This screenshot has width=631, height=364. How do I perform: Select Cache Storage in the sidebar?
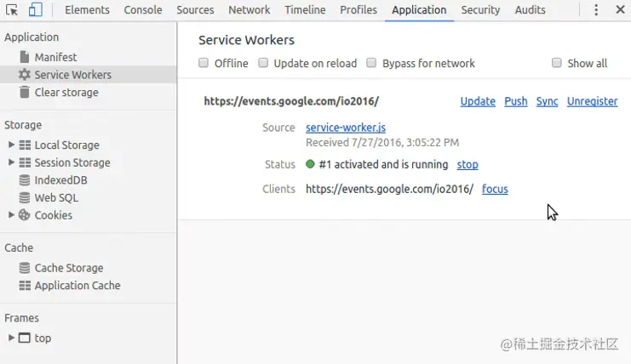(x=69, y=268)
